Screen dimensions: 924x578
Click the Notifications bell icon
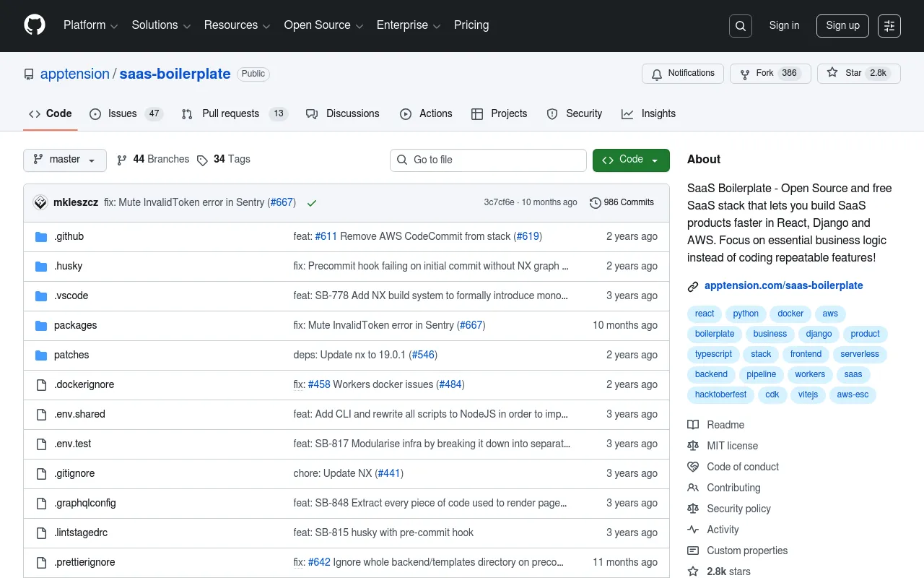click(x=657, y=74)
